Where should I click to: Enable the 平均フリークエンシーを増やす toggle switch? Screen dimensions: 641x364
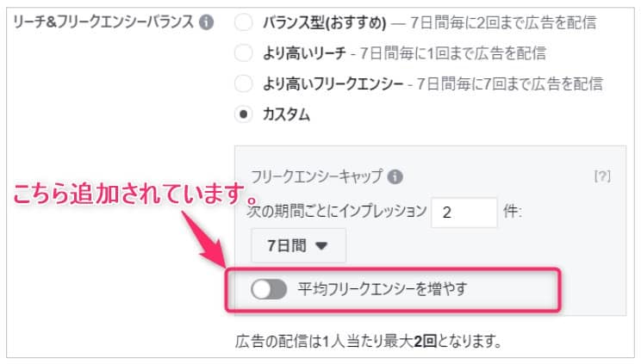[269, 291]
